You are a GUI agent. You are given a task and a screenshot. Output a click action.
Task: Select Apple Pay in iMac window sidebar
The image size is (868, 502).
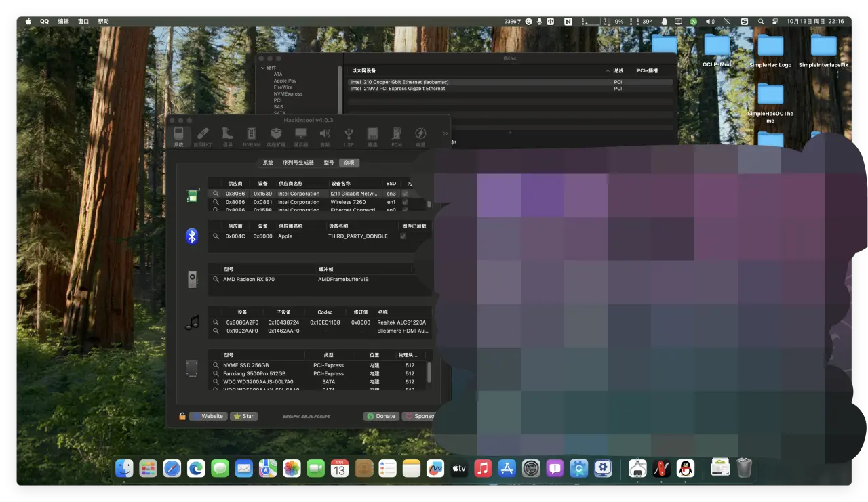285,81
